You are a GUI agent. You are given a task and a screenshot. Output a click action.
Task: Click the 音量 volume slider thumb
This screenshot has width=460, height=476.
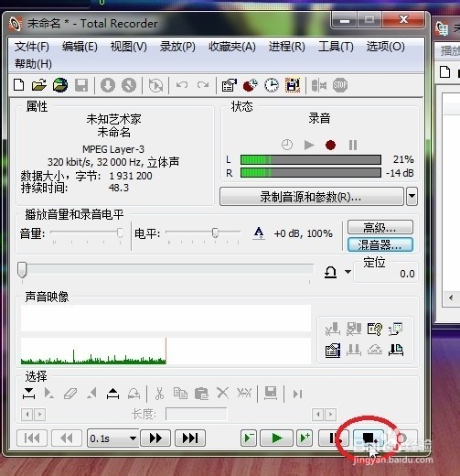tap(120, 233)
